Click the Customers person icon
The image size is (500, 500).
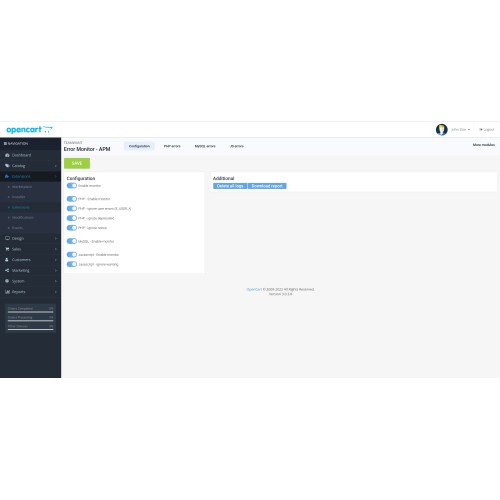tap(7, 260)
